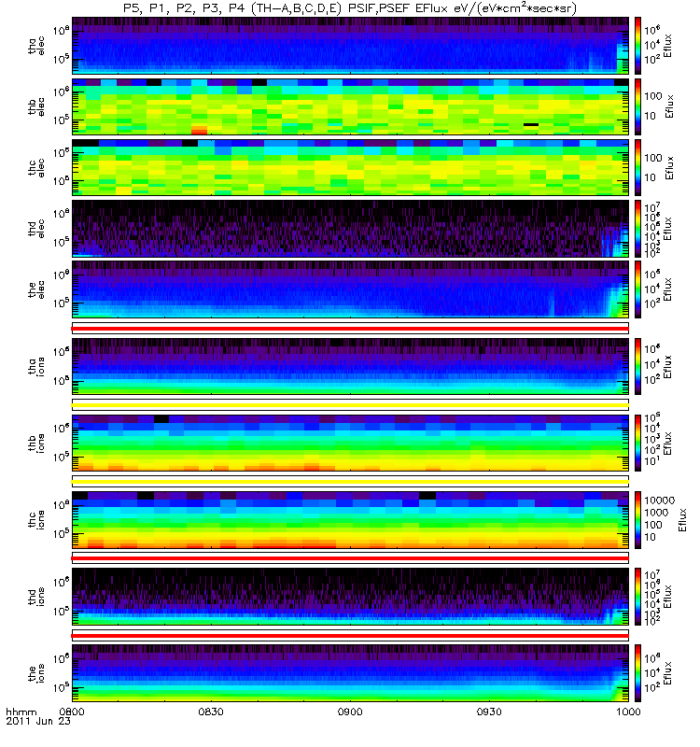Click the 10000 label on thc ions color bar
Screen dimensions: 700x747
point(660,500)
